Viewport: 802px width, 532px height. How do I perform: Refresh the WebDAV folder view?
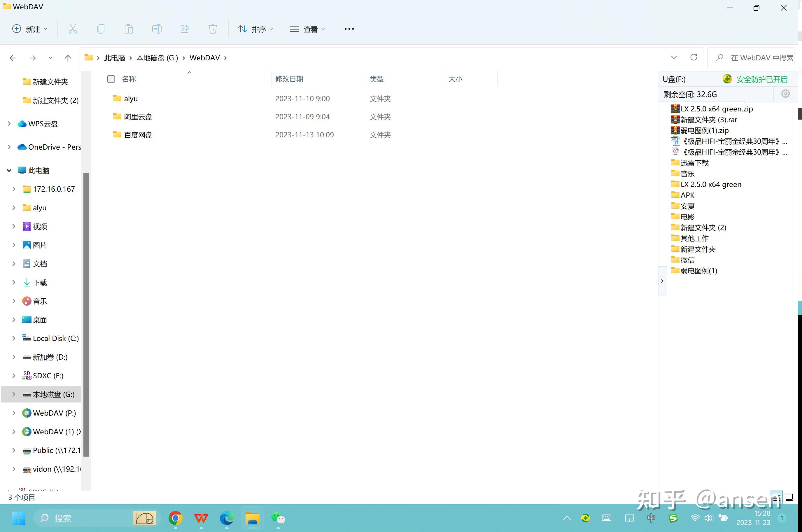[x=694, y=58]
